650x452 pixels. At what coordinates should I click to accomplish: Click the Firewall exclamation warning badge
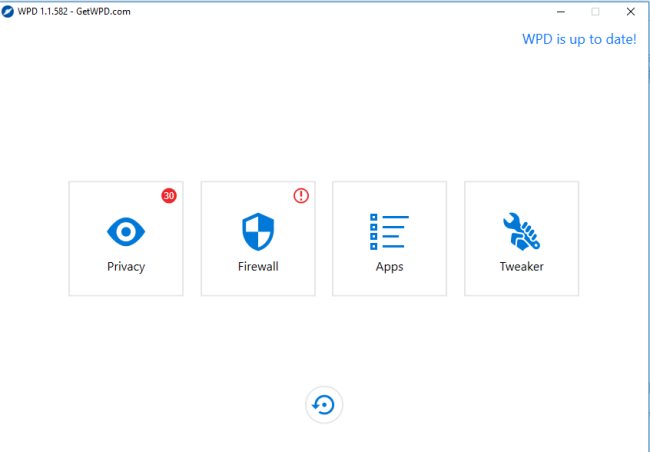point(301,195)
